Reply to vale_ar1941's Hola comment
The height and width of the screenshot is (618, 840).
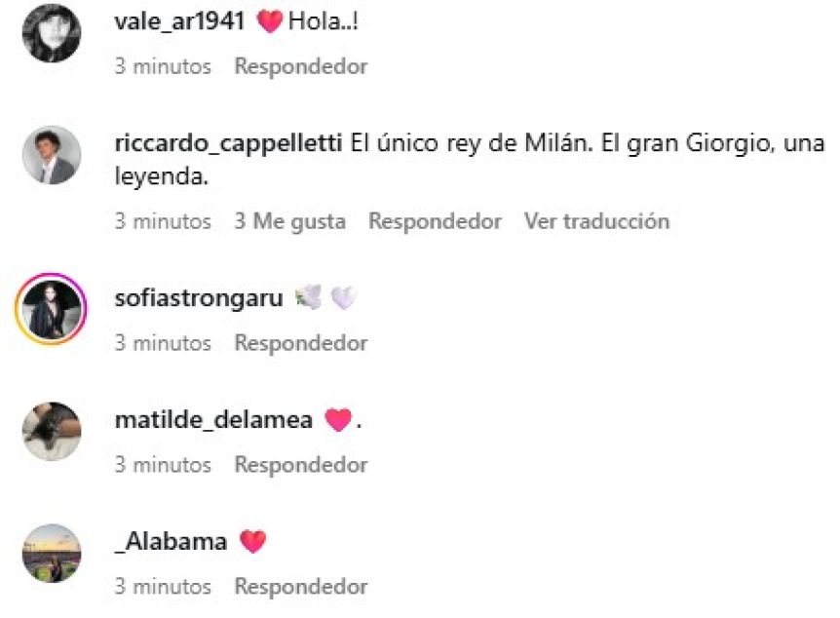301,66
